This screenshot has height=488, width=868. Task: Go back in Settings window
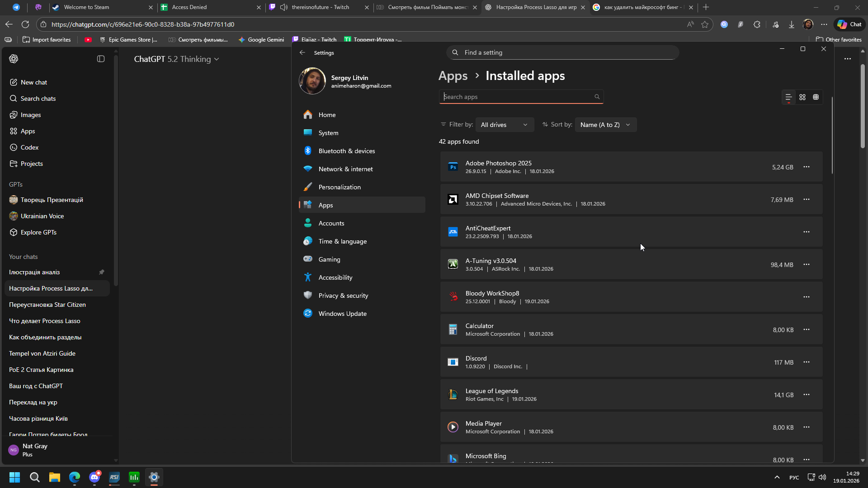302,53
